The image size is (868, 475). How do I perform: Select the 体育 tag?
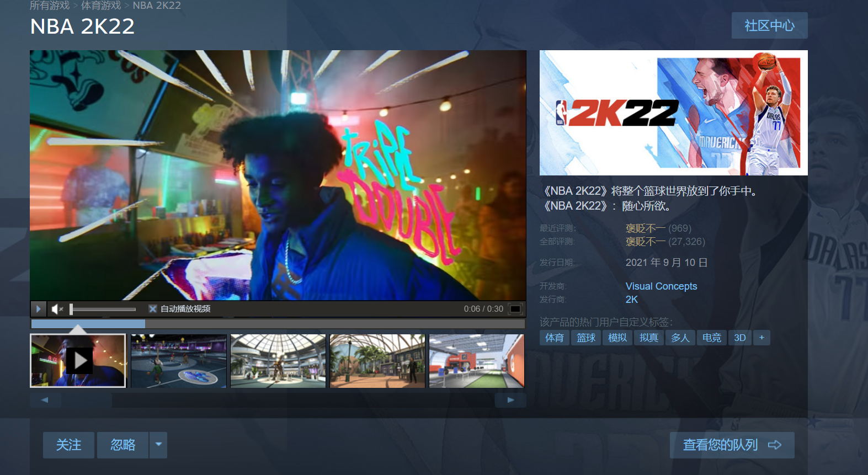pyautogui.click(x=555, y=338)
